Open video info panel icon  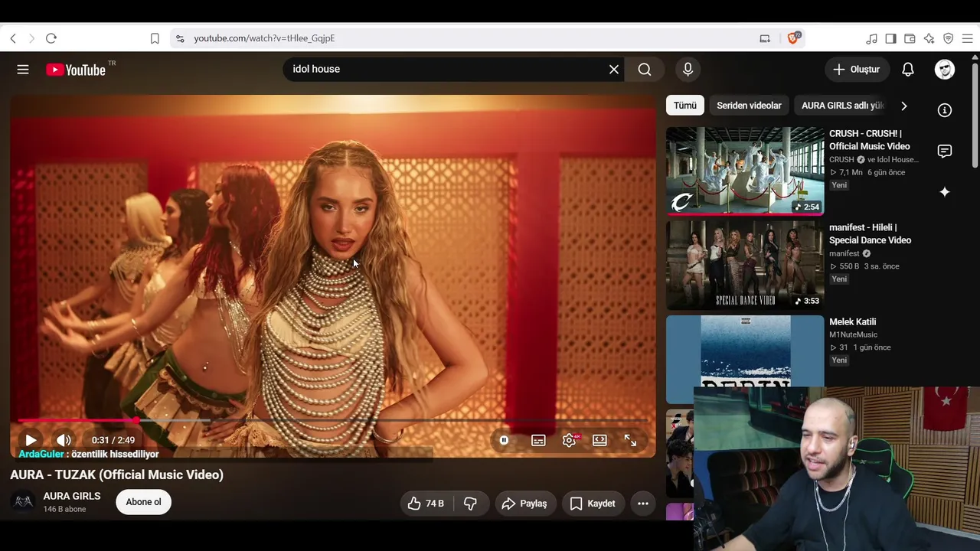point(945,110)
